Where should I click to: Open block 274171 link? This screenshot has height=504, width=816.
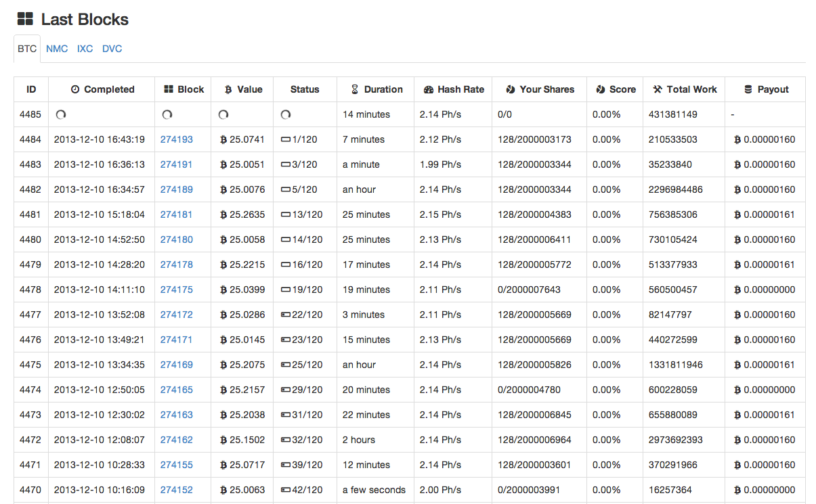pos(177,340)
